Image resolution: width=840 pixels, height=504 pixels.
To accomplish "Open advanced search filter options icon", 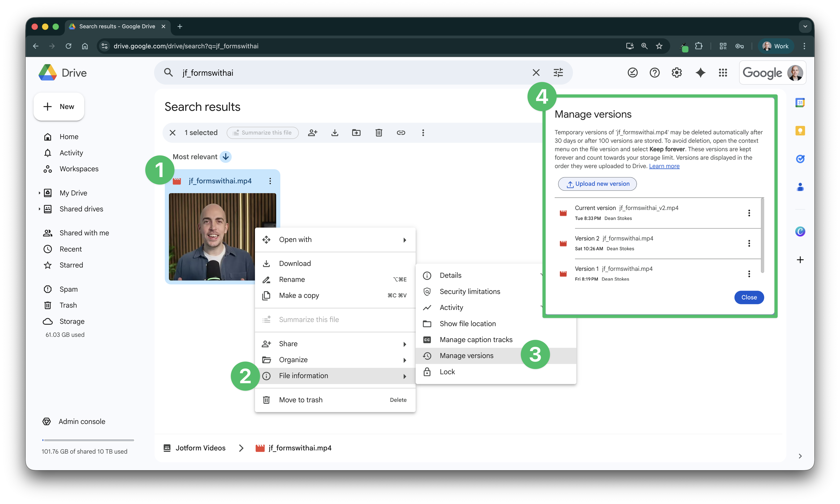I will point(558,73).
